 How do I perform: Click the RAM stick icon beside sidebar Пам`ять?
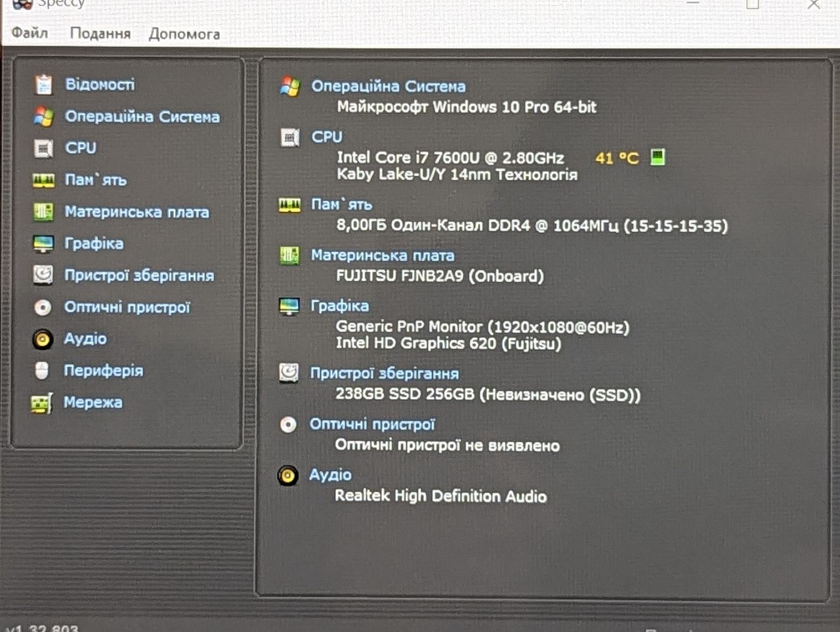pyautogui.click(x=43, y=180)
